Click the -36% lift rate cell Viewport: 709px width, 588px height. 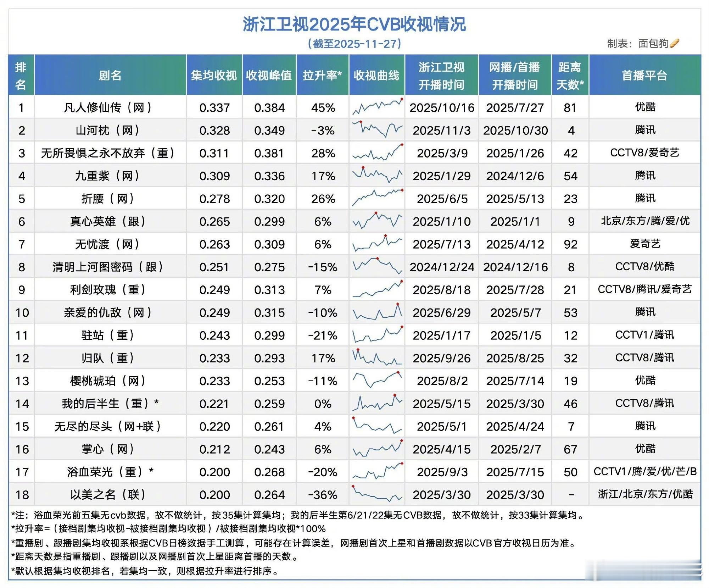pyautogui.click(x=323, y=494)
